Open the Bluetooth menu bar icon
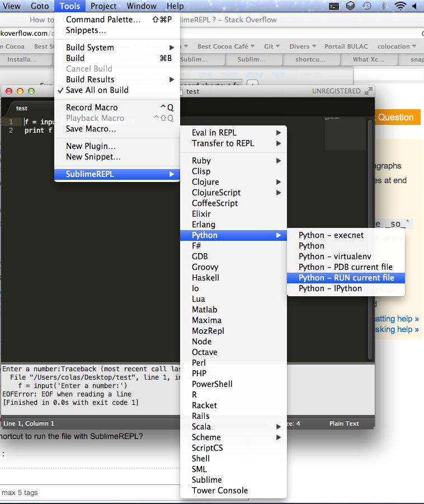This screenshot has height=504, width=424. 383,6
